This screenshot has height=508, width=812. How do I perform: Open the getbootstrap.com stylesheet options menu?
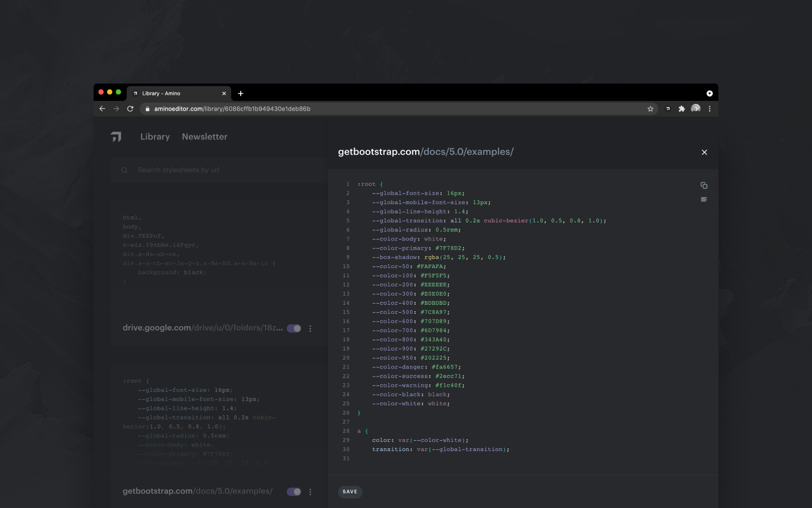[x=310, y=492]
